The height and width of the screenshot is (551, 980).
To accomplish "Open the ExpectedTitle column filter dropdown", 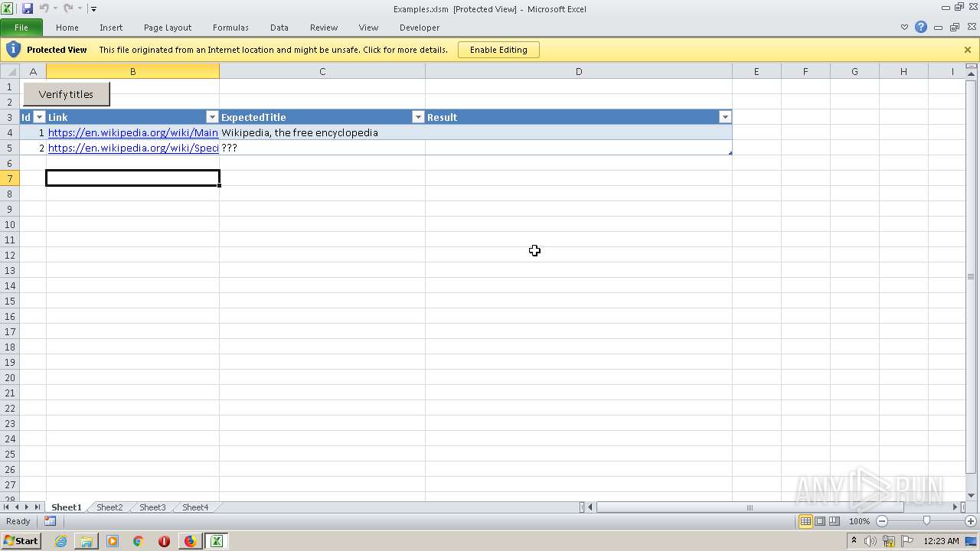I will (418, 117).
